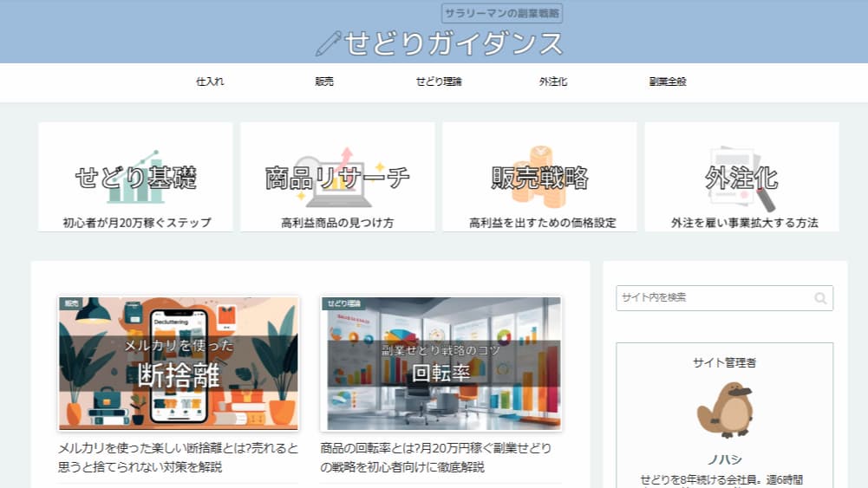Click the pencil icon in site logo
This screenshot has width=868, height=488.
tap(329, 43)
